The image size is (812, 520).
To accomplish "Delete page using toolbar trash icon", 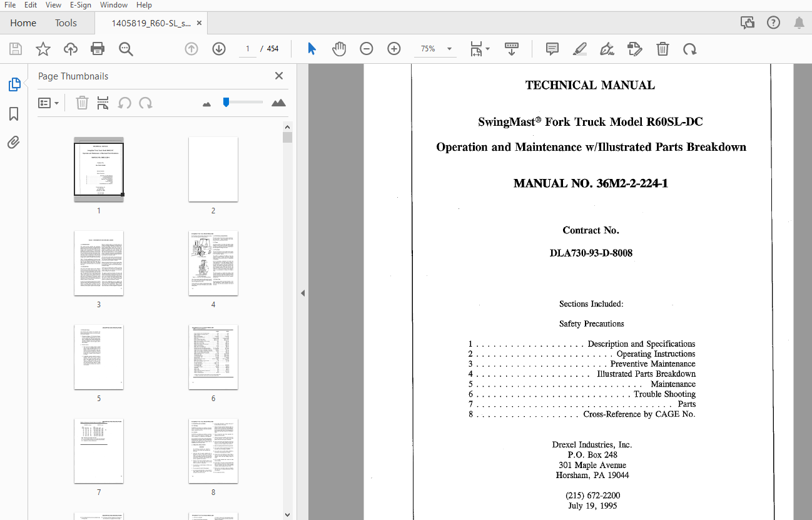I will [x=662, y=49].
